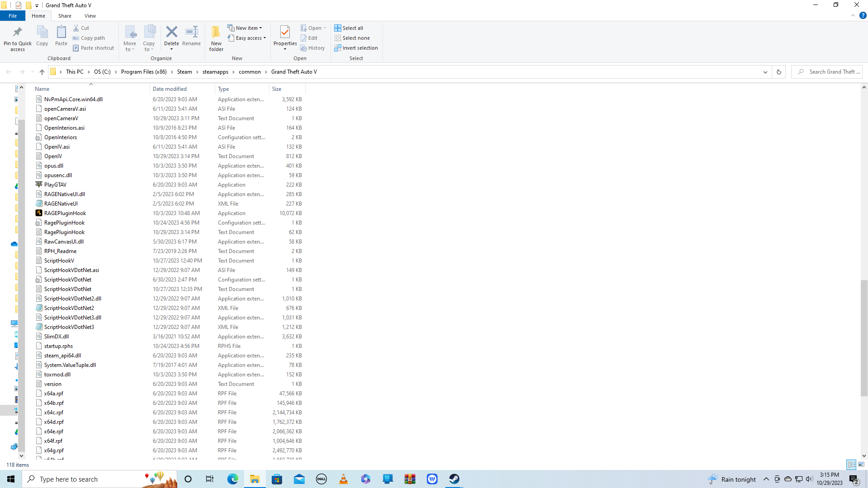This screenshot has height=488, width=868.
Task: Go up one folder level
Action: (x=42, y=72)
